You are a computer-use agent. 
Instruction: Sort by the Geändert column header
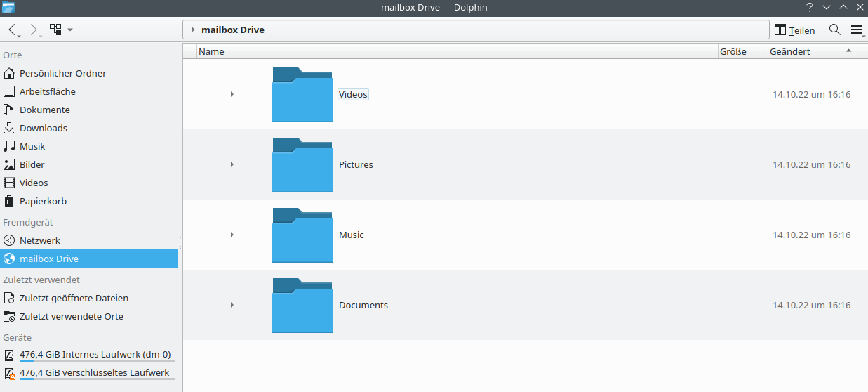[811, 51]
